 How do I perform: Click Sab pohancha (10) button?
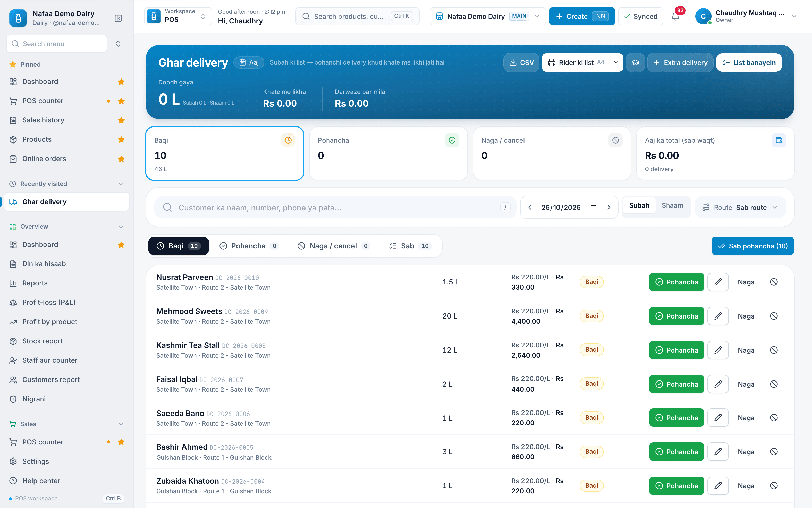pyautogui.click(x=753, y=246)
